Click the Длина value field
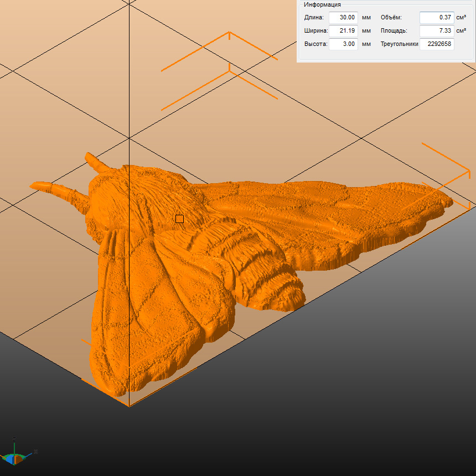The width and height of the screenshot is (476, 476). tap(343, 18)
